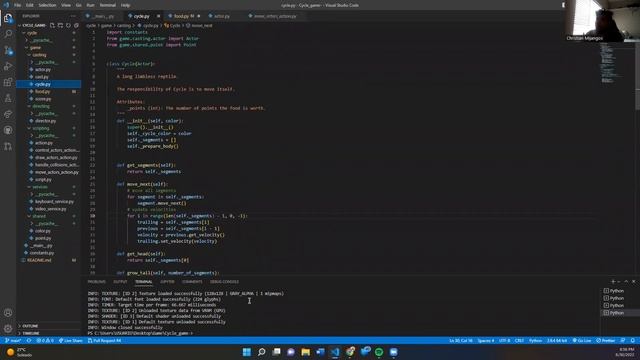Add a new terminal with plus icon

(613, 282)
